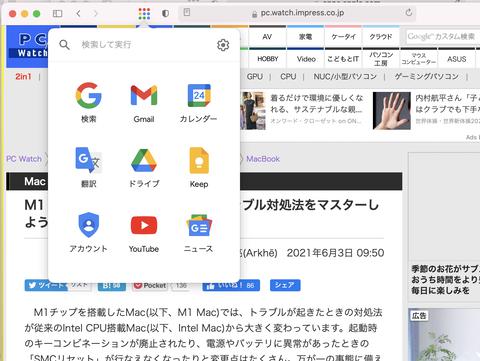
Task: Open the クラウド category tab
Action: click(381, 37)
